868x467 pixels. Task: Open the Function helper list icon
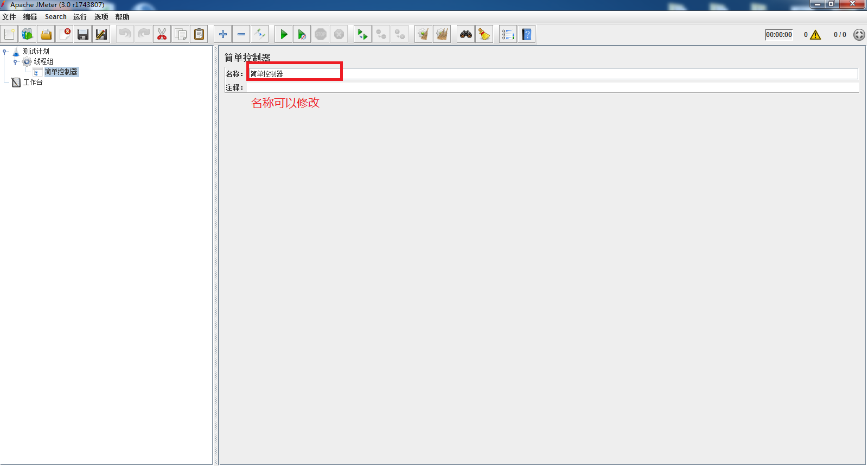(508, 34)
